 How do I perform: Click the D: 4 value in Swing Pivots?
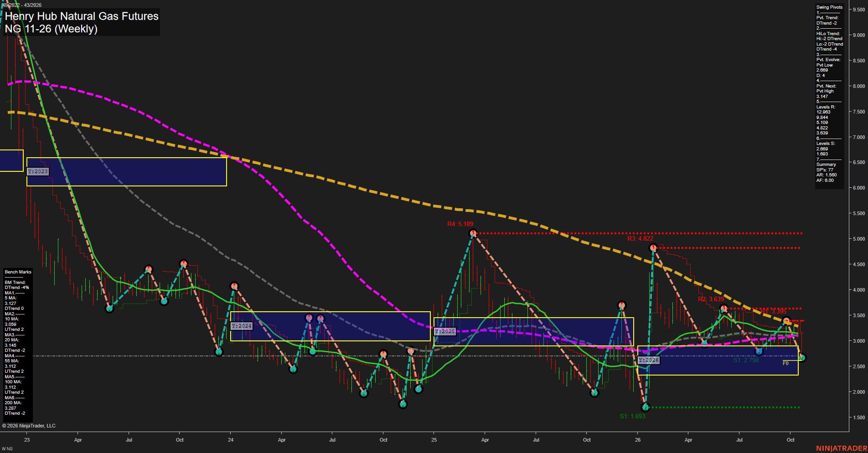click(821, 76)
